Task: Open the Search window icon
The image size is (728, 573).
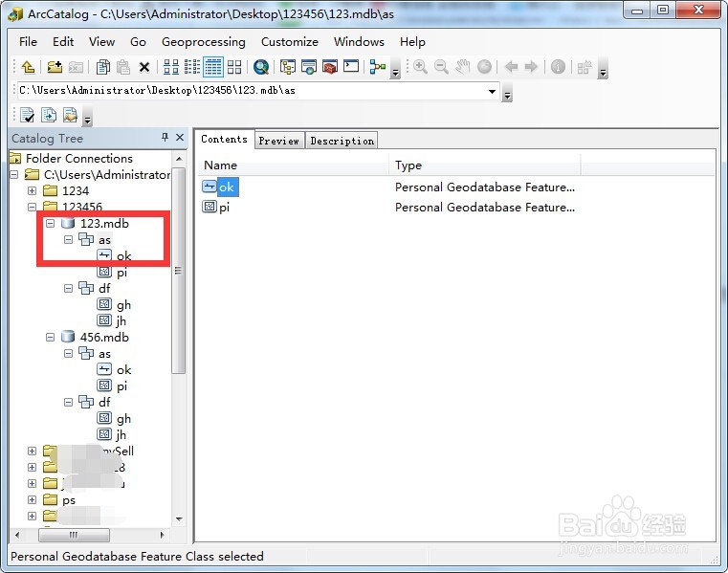Action: (309, 67)
